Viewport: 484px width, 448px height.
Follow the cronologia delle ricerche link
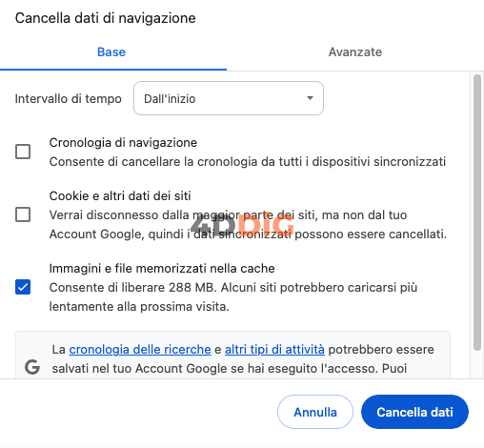point(140,350)
